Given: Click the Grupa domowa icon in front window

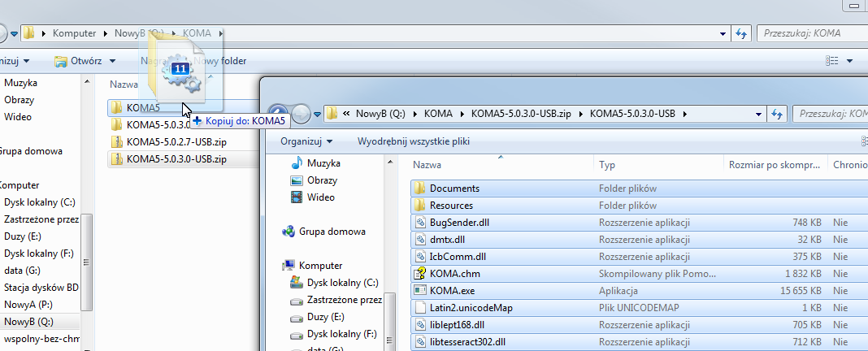Looking at the screenshot, I should (x=289, y=232).
